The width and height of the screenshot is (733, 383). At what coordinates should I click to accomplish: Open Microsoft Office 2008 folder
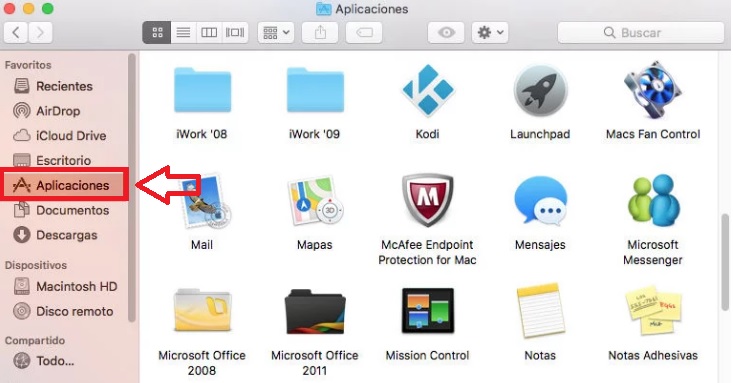[202, 311]
